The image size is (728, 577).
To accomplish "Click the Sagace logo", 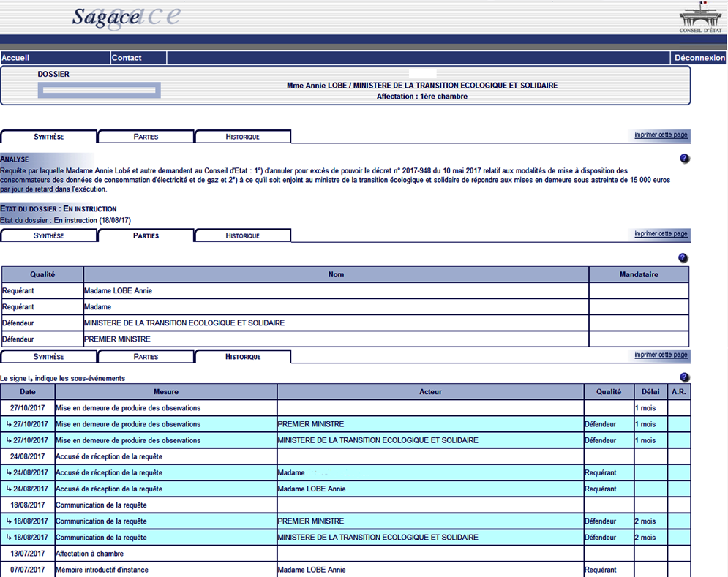I will pos(127,17).
